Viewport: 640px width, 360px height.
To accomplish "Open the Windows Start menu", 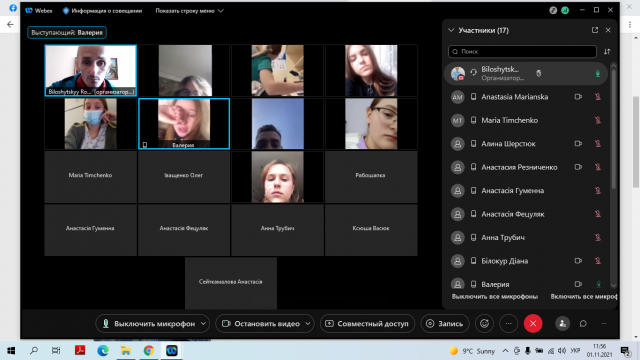I will coord(11,351).
